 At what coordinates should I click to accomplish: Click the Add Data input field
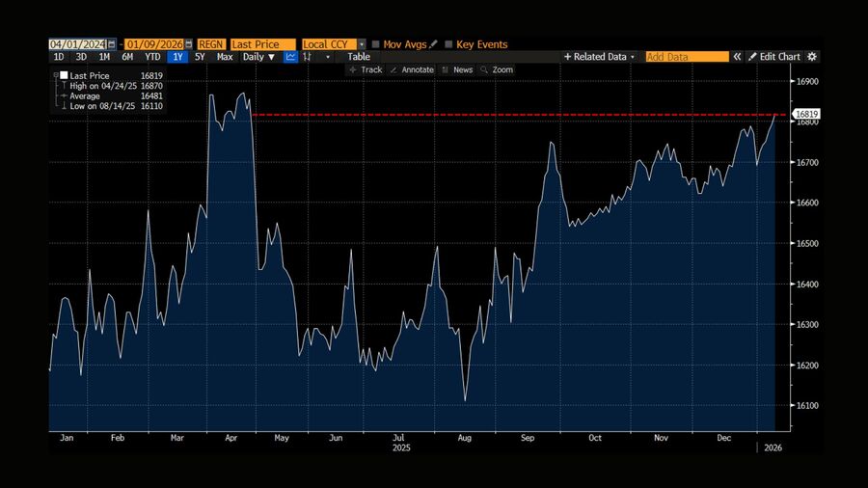tap(687, 57)
